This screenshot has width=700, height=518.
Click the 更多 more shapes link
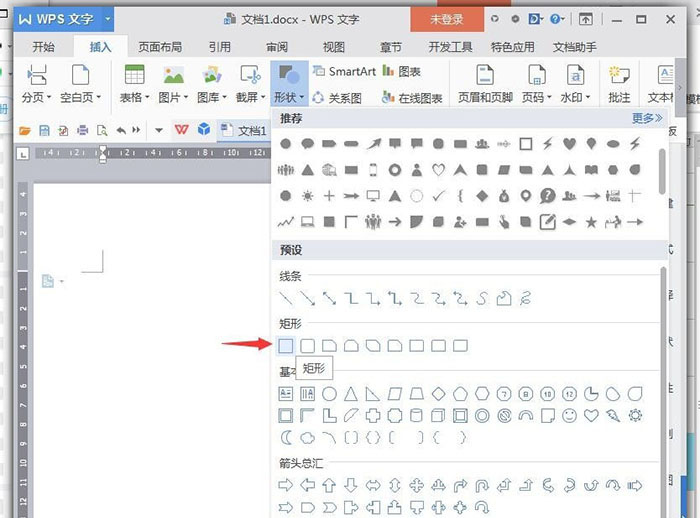click(647, 118)
